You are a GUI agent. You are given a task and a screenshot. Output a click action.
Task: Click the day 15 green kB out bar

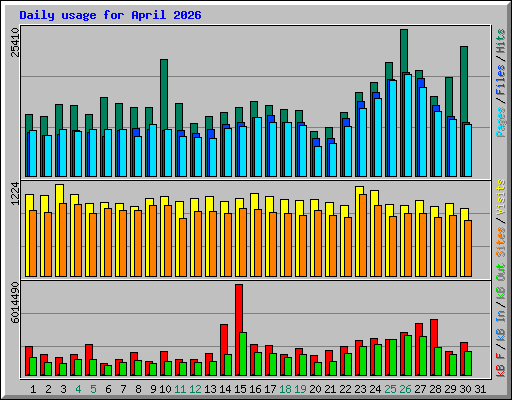(x=243, y=354)
